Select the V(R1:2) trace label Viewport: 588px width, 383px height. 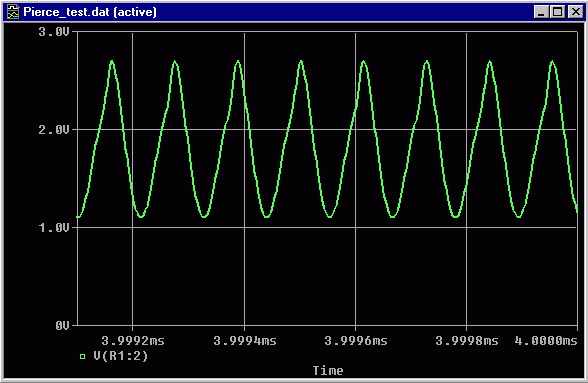[121, 356]
